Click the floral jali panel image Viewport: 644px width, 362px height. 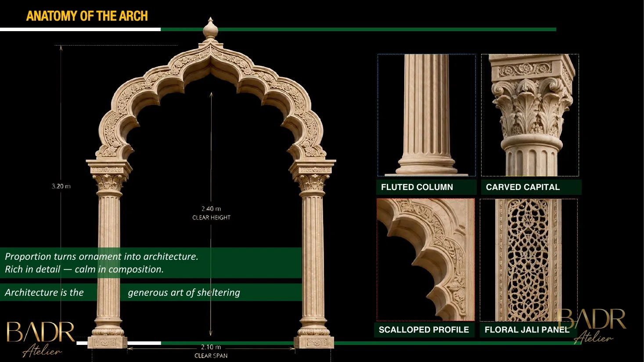click(529, 260)
